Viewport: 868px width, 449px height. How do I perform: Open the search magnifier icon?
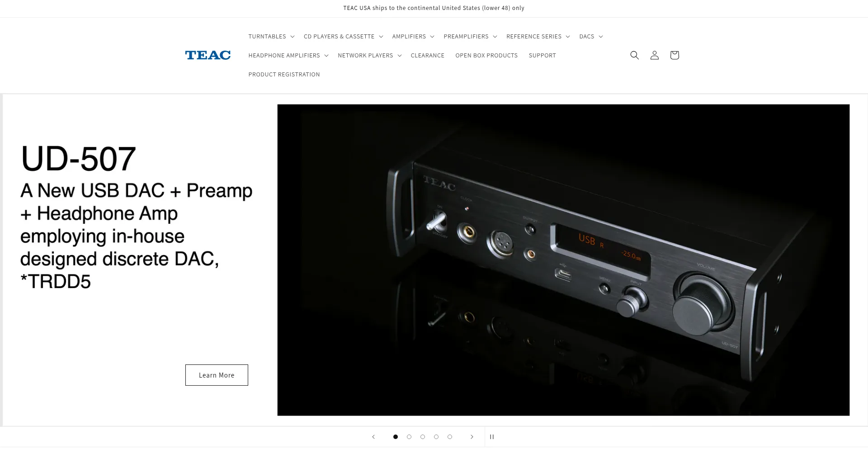tap(634, 55)
